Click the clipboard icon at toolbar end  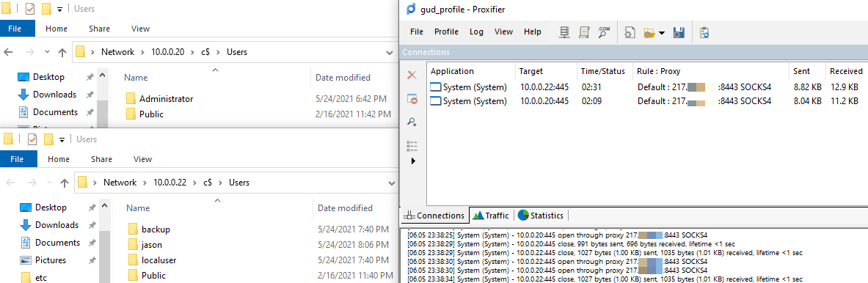(704, 32)
